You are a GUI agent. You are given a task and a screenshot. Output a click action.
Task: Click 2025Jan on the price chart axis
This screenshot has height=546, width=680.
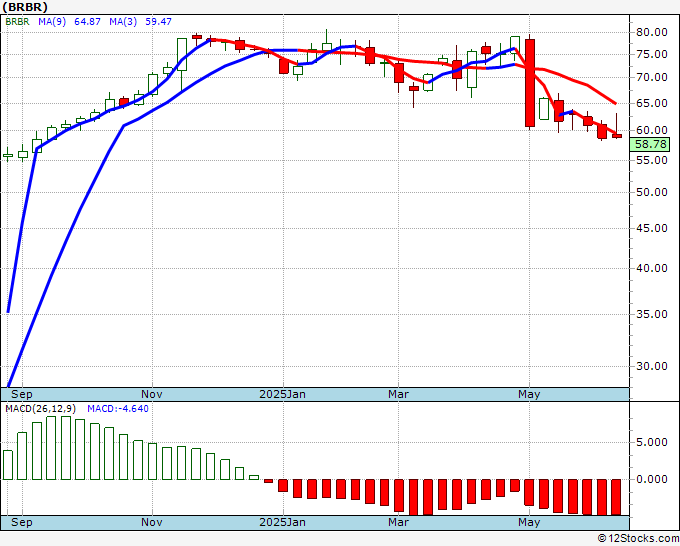click(x=282, y=394)
